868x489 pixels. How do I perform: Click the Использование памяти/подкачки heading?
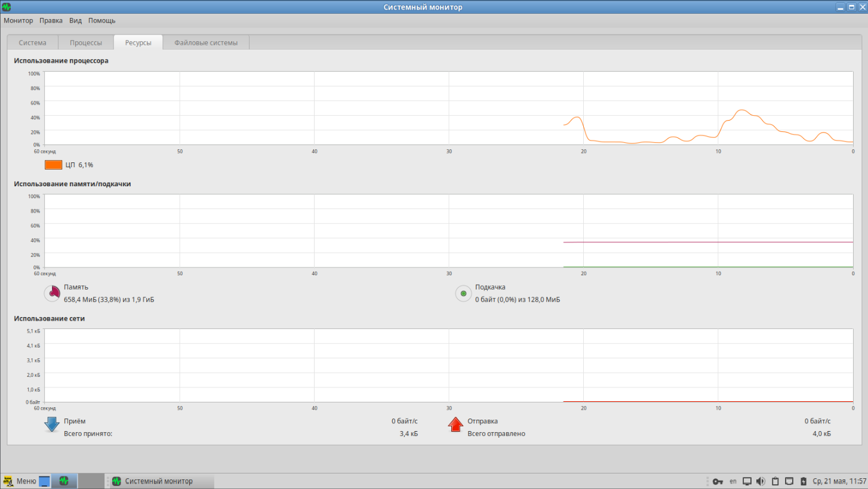pyautogui.click(x=73, y=184)
